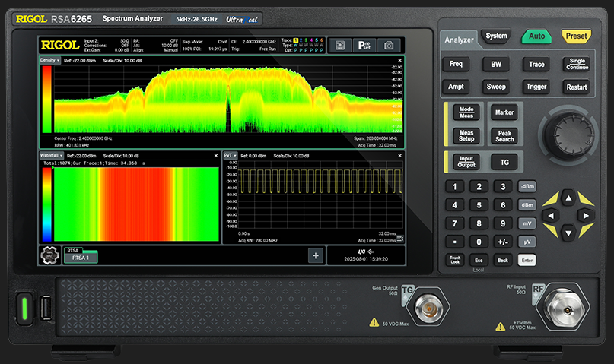Image resolution: width=614 pixels, height=364 pixels.
Task: Push the Back key
Action: (503, 260)
